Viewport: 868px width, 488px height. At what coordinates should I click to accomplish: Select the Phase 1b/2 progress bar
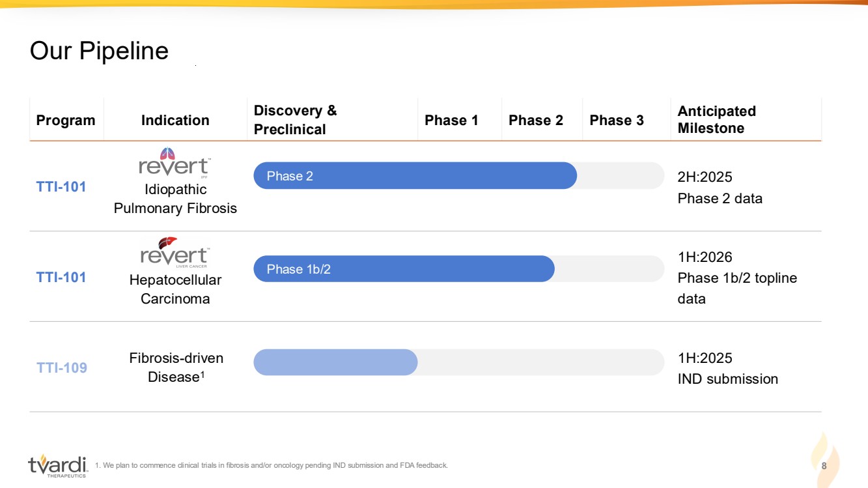(x=404, y=269)
